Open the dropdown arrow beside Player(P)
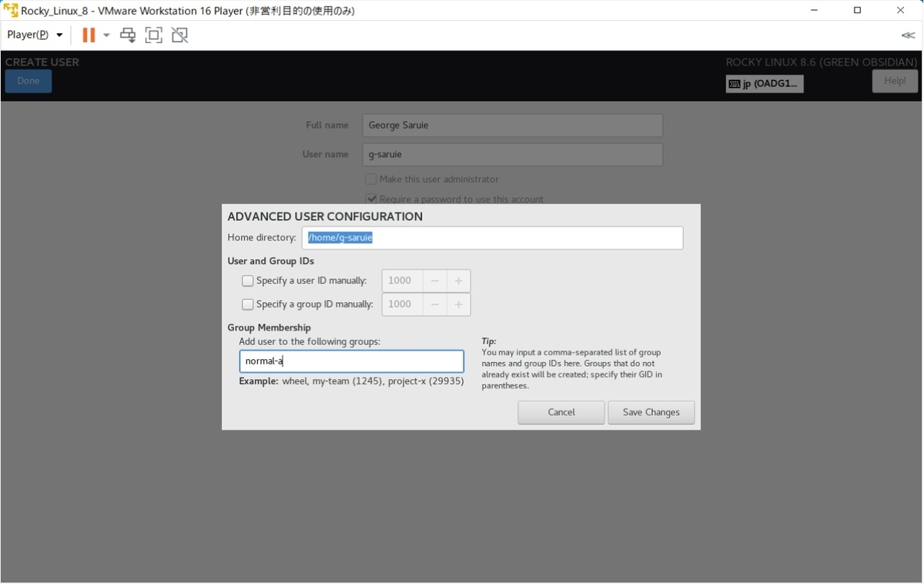924x584 pixels. tap(59, 35)
